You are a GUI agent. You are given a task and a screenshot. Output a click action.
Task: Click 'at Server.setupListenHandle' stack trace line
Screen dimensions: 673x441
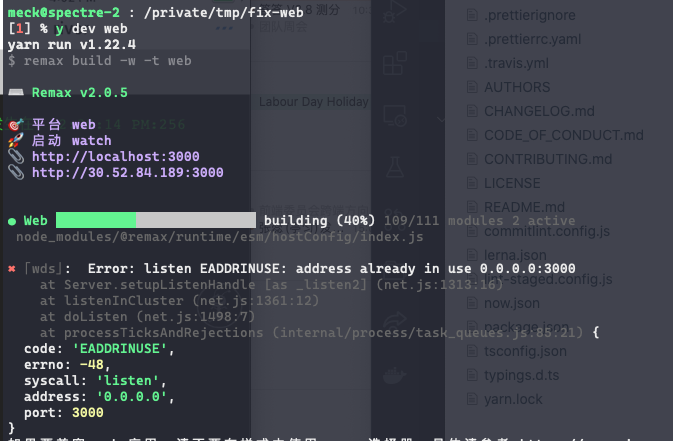click(x=271, y=285)
